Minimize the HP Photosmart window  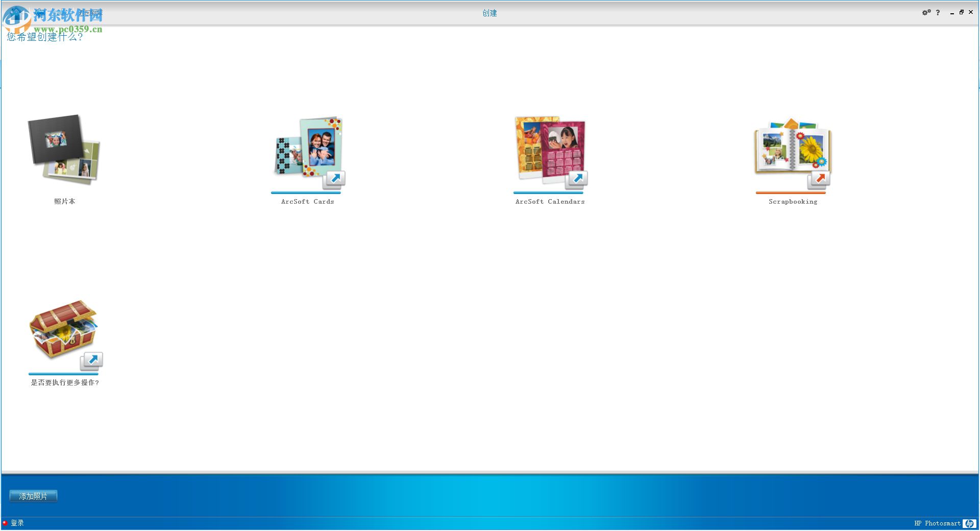click(952, 13)
